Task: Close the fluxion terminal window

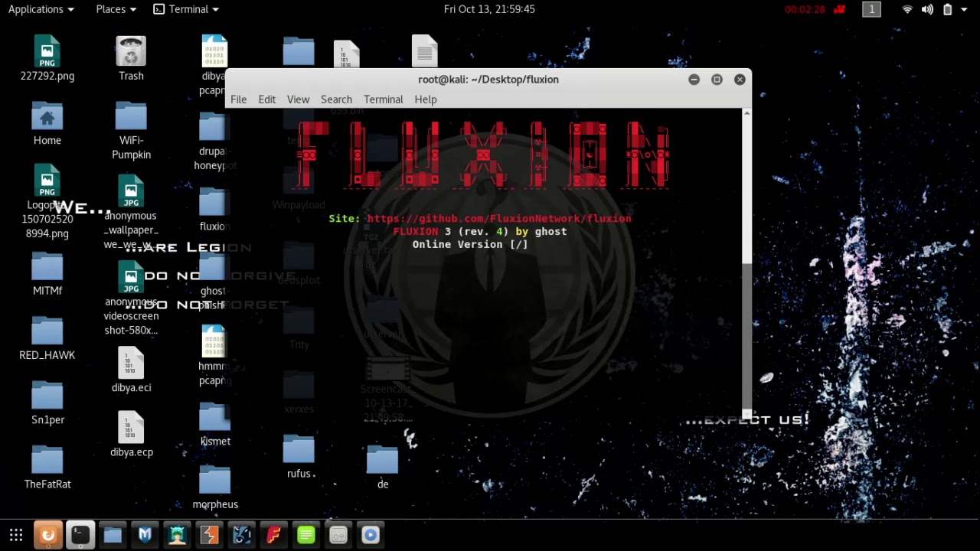Action: 740,80
